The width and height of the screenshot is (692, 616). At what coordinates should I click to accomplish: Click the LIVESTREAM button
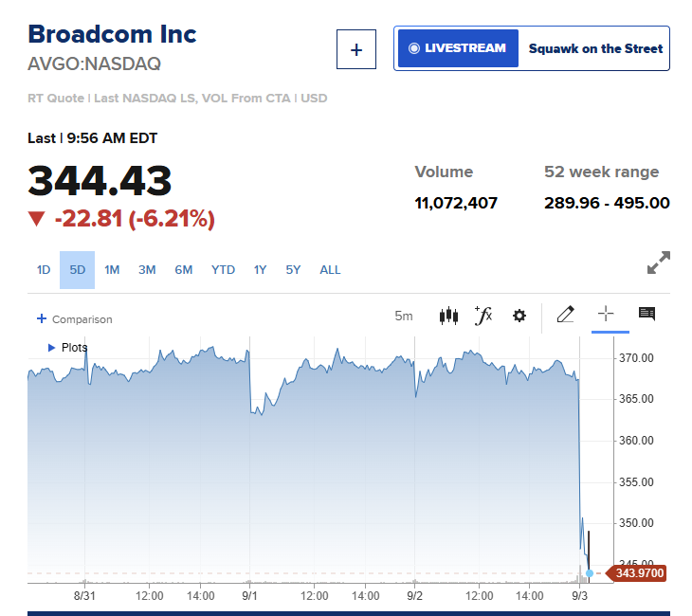pyautogui.click(x=458, y=48)
